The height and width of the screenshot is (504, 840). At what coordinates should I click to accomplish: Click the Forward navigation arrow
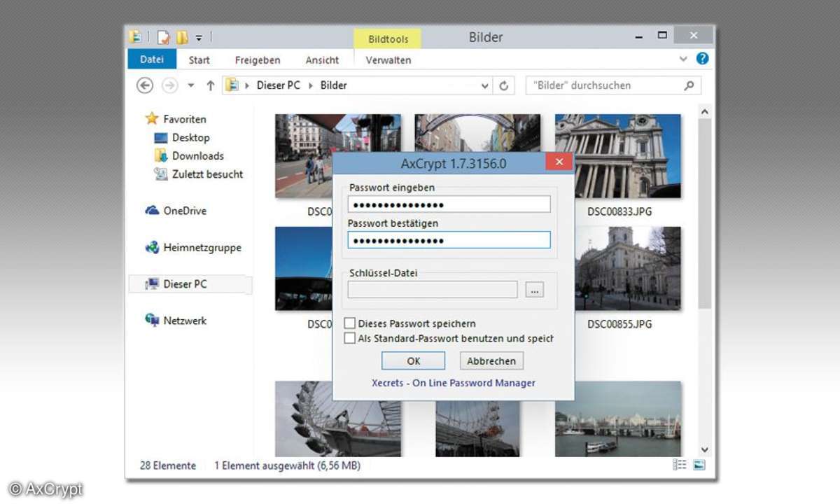(169, 85)
